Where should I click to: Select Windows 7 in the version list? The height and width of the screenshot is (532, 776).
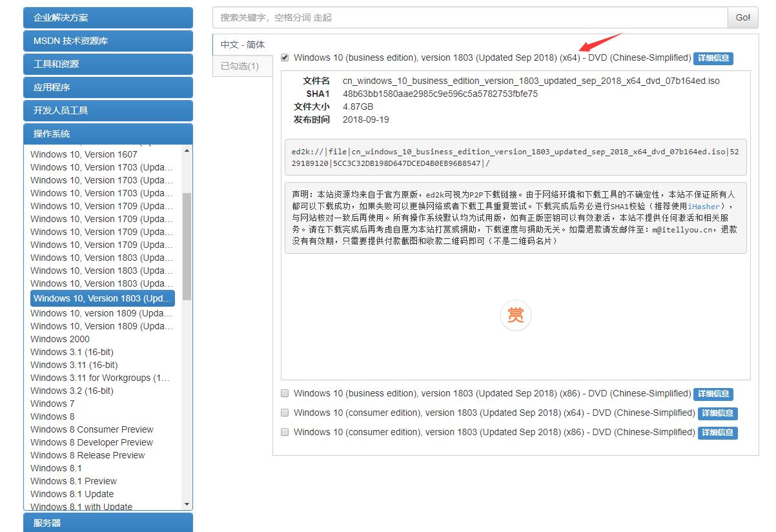pos(52,404)
